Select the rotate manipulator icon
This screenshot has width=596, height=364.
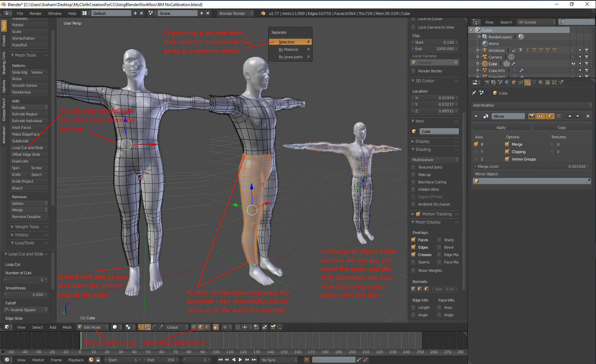click(154, 327)
